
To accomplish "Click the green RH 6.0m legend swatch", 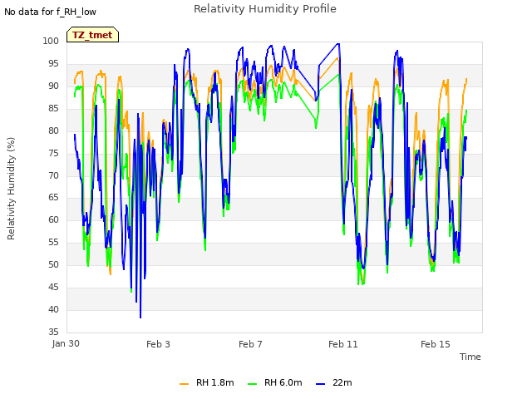I will point(252,384).
